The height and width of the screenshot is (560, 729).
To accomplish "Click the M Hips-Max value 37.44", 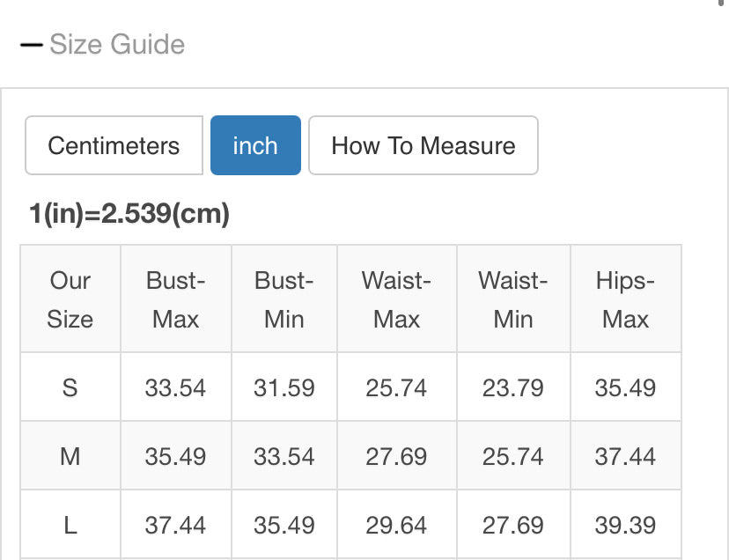I will pos(625,457).
